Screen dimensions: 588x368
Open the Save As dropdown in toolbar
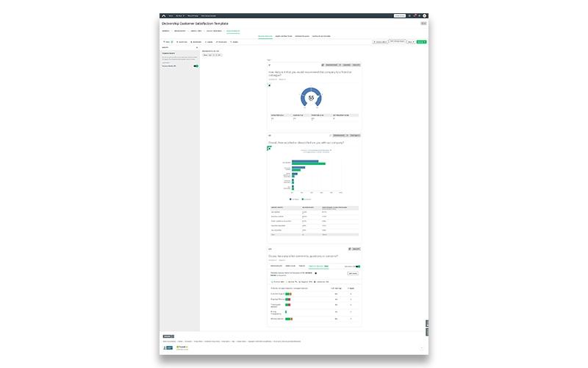pos(411,42)
